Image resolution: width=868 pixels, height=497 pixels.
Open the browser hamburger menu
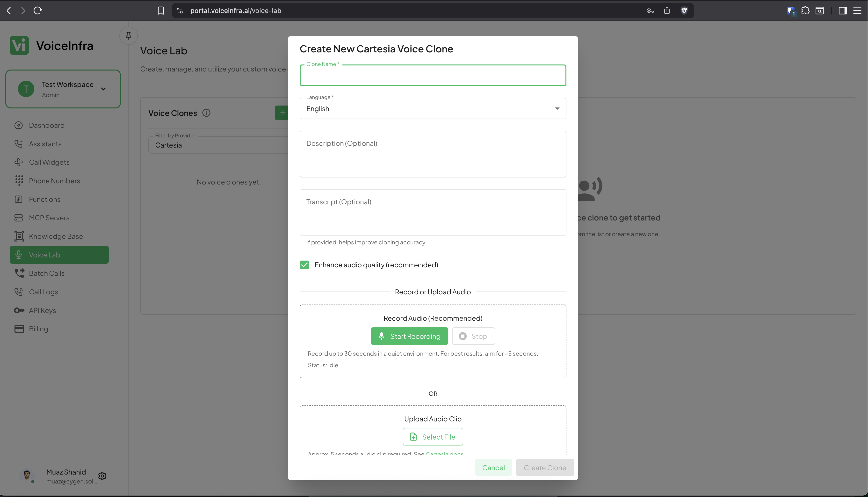pyautogui.click(x=857, y=11)
